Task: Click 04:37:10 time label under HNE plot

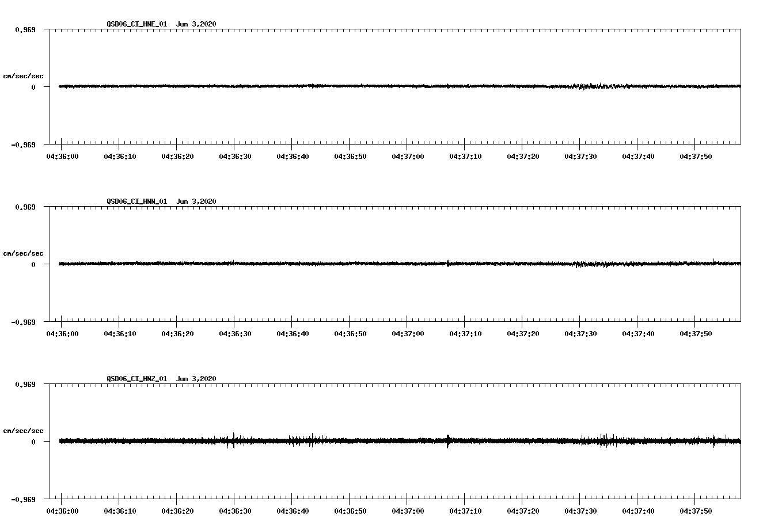Action: [x=465, y=157]
